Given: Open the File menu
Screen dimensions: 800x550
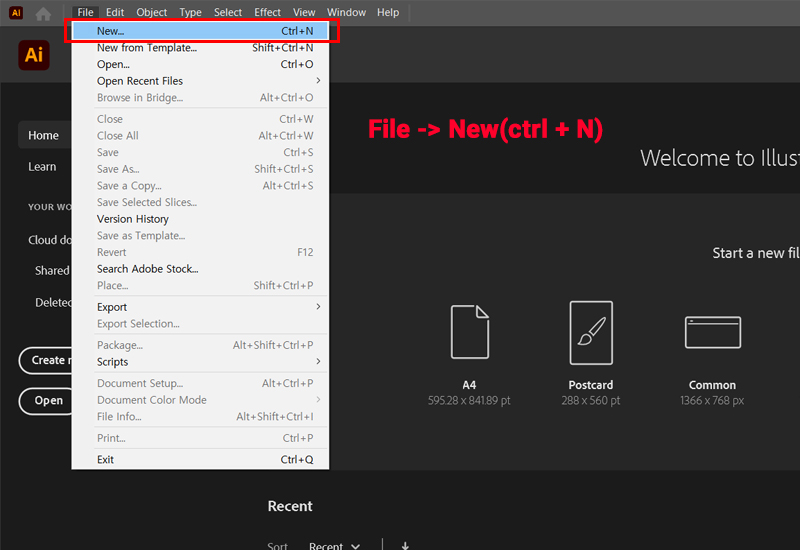Looking at the screenshot, I should [85, 12].
